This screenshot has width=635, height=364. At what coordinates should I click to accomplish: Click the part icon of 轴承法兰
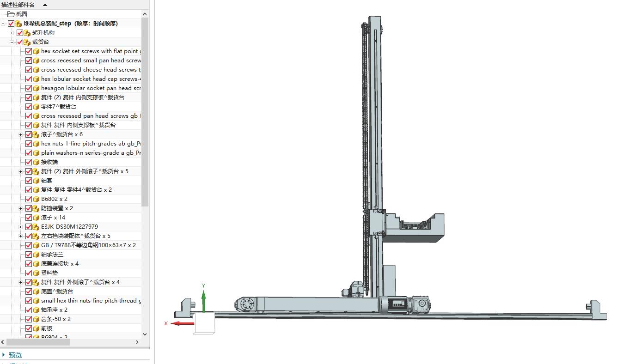pos(36,254)
